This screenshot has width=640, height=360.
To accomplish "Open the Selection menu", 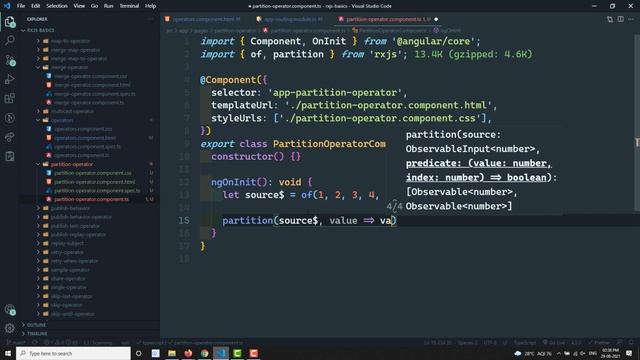I will tap(57, 6).
